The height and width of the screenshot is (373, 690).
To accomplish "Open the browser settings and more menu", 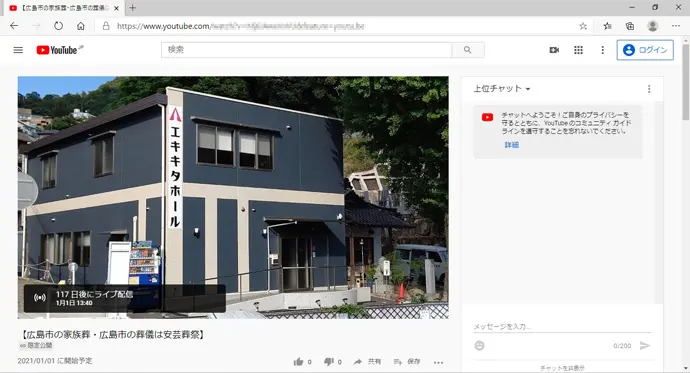I will (x=676, y=26).
